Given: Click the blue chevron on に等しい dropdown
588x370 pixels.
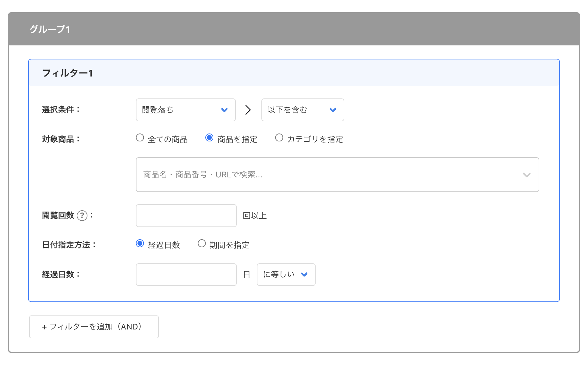Looking at the screenshot, I should click(x=304, y=275).
